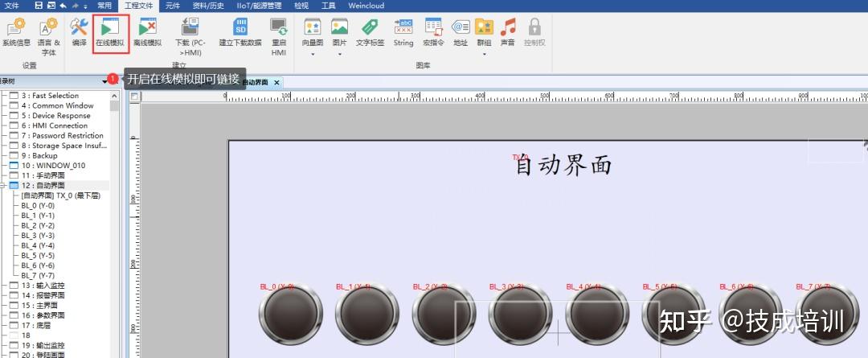
Task: Click the BL_0 (Y-0) lamp on canvas
Action: pyautogui.click(x=291, y=315)
